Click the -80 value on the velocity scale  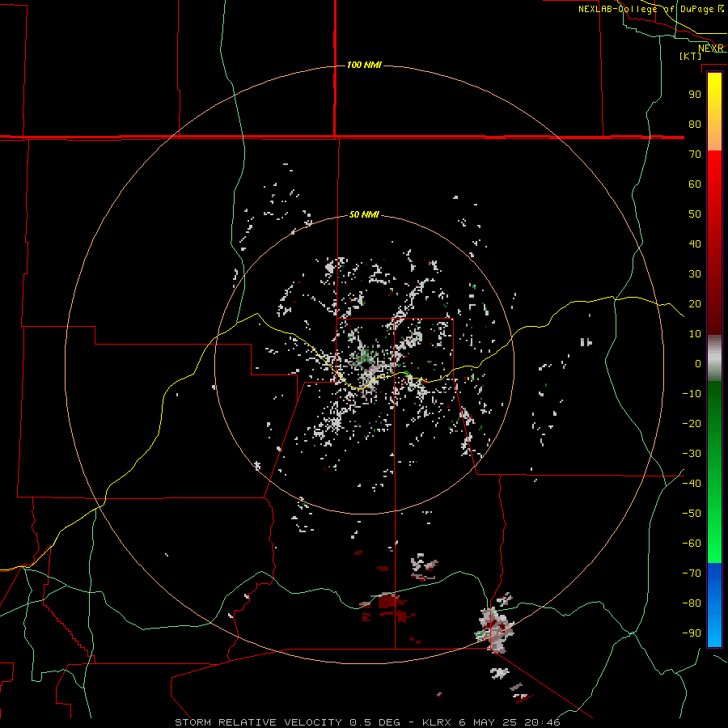point(692,603)
